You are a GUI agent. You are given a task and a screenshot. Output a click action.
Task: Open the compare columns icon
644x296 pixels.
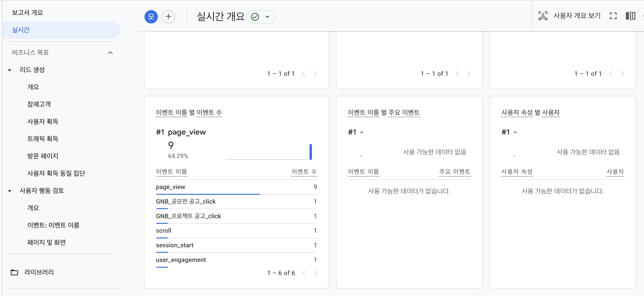630,16
